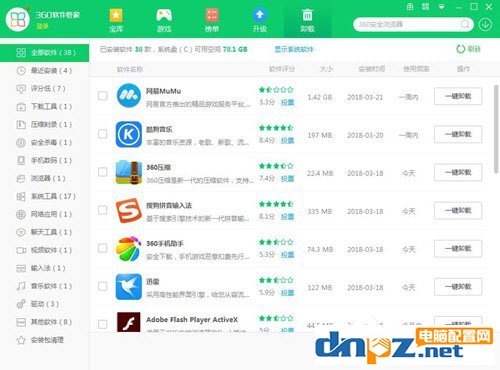Check the box for 酷狗音乐
The image size is (500, 370).
(103, 134)
